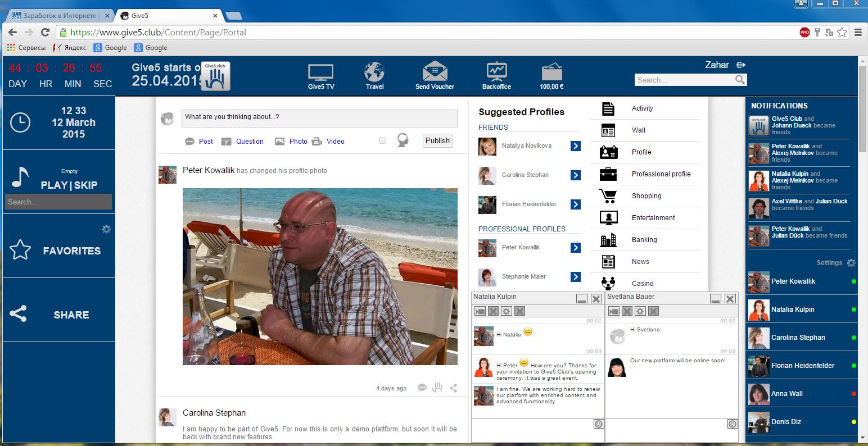Screen dimensions: 868x446
Task: Minimize the Natalia Kulpin chat window
Action: (582, 298)
